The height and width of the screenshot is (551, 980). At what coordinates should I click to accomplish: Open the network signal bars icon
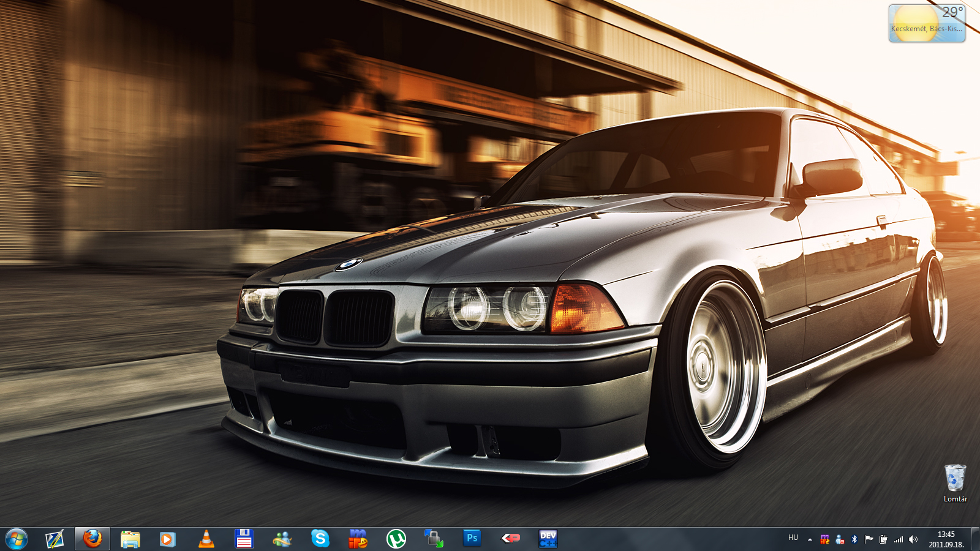coord(899,539)
